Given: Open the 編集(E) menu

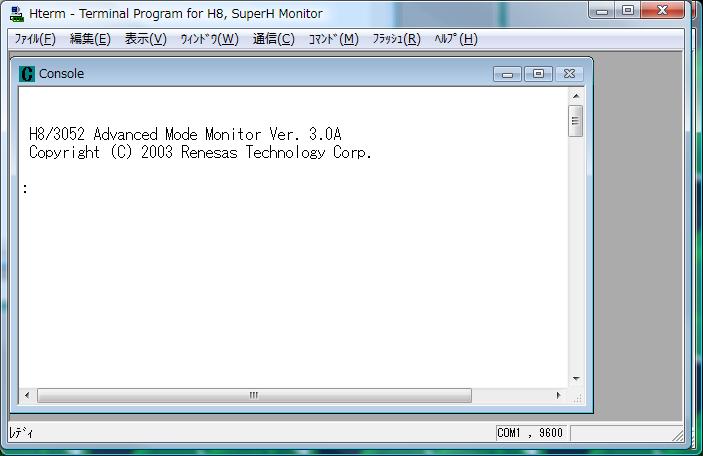Looking at the screenshot, I should coord(90,39).
